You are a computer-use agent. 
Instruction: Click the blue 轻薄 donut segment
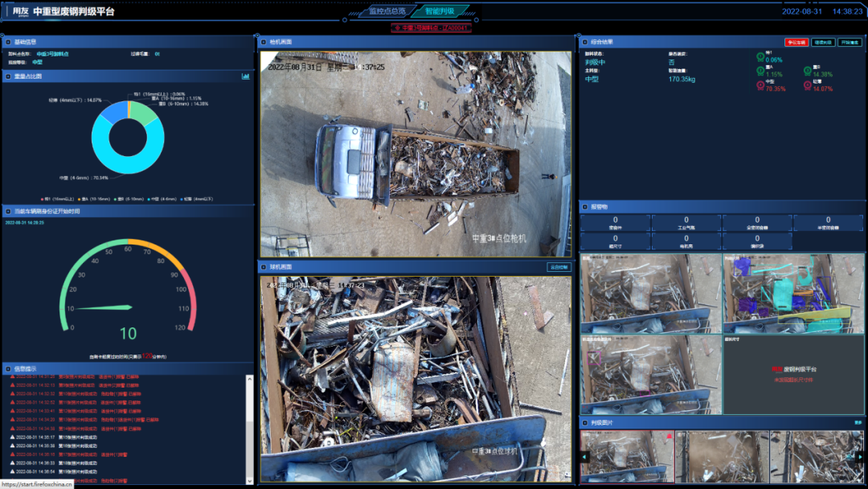(x=115, y=111)
